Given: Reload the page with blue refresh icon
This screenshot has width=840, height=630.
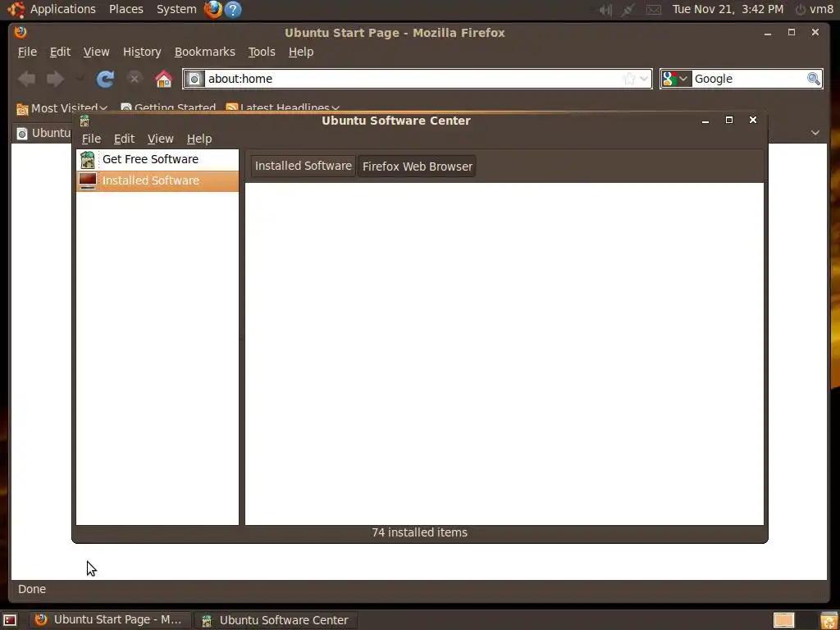Looking at the screenshot, I should pyautogui.click(x=106, y=80).
